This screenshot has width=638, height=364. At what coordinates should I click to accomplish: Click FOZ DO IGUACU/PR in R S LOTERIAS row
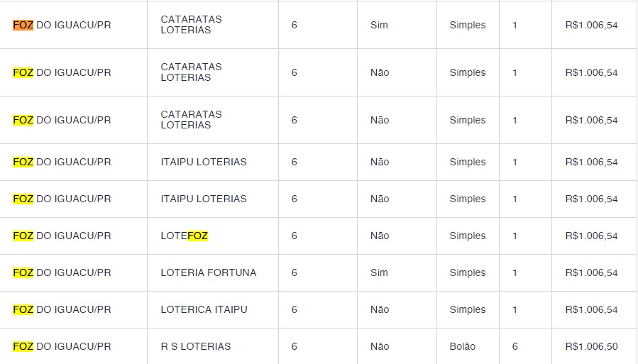(62, 346)
